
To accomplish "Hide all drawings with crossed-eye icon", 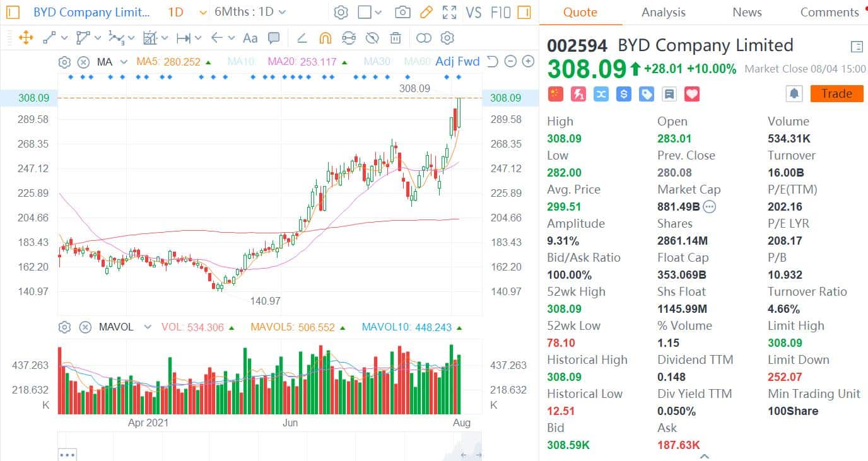I will tap(372, 38).
